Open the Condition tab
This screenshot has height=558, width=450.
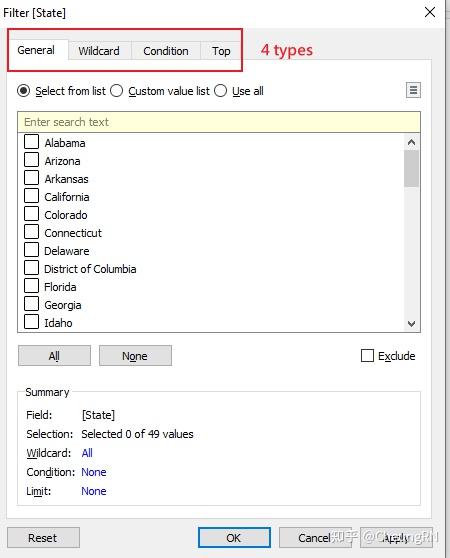tap(166, 51)
